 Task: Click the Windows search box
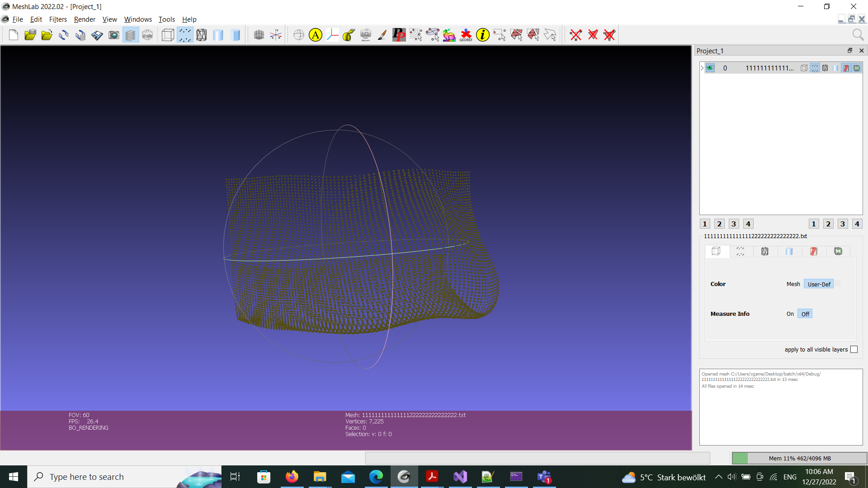[124, 477]
